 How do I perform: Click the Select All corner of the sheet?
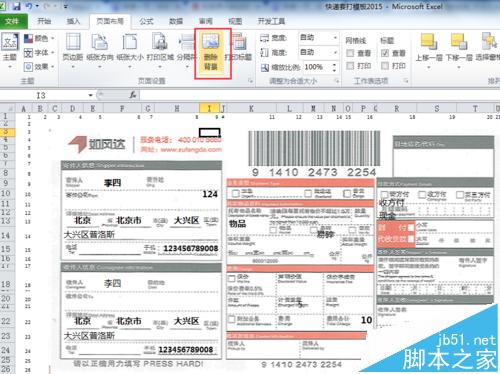pyautogui.click(x=8, y=108)
